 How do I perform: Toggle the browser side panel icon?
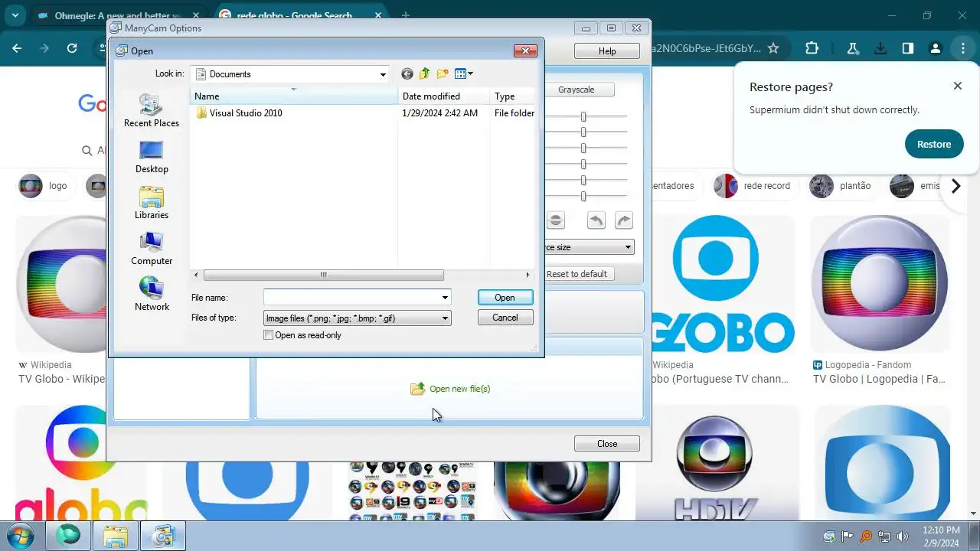(908, 48)
